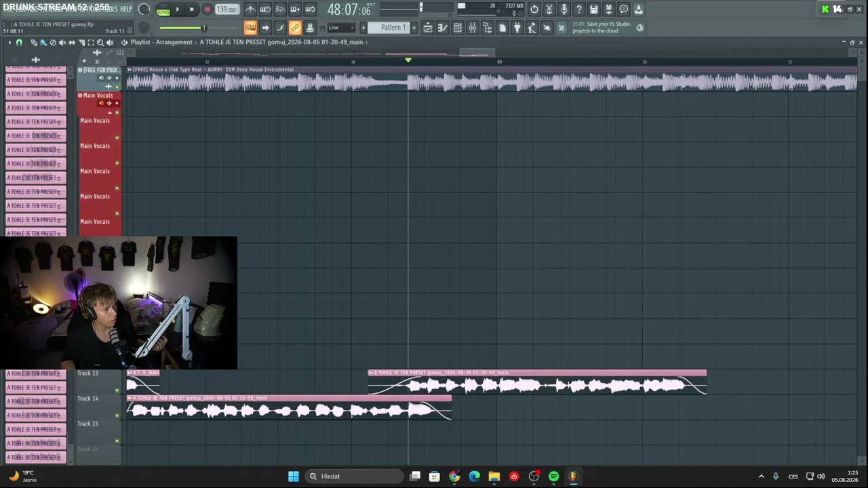This screenshot has height=488, width=868.
Task: Click the A TOHLE JE TEN PRESET breadcrumb
Action: (x=281, y=42)
